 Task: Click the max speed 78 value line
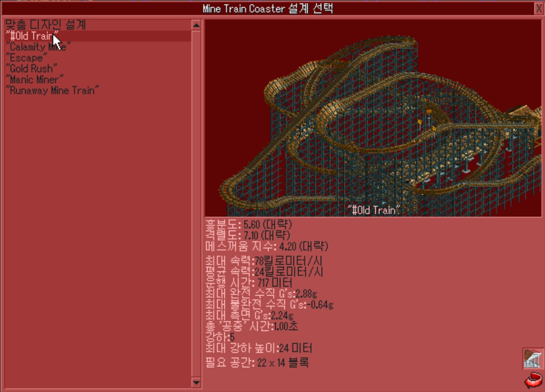point(264,260)
